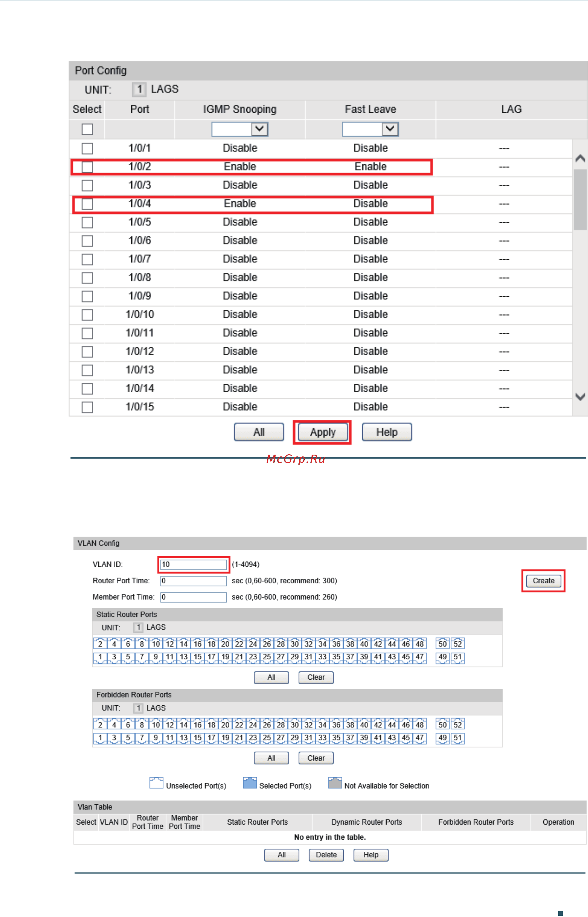Click the Member Port Time field
The height and width of the screenshot is (917, 588).
tap(194, 597)
